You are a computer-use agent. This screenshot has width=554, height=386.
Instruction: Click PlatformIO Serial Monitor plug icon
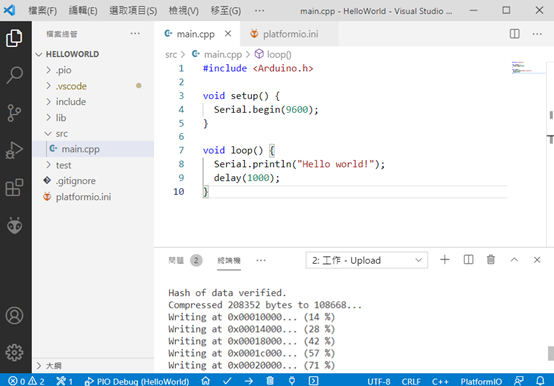(292, 381)
